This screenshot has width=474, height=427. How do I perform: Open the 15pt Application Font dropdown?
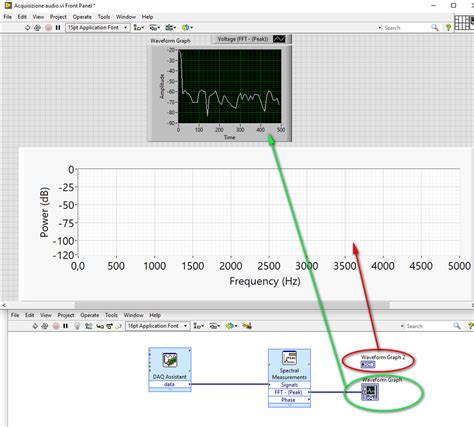click(98, 27)
